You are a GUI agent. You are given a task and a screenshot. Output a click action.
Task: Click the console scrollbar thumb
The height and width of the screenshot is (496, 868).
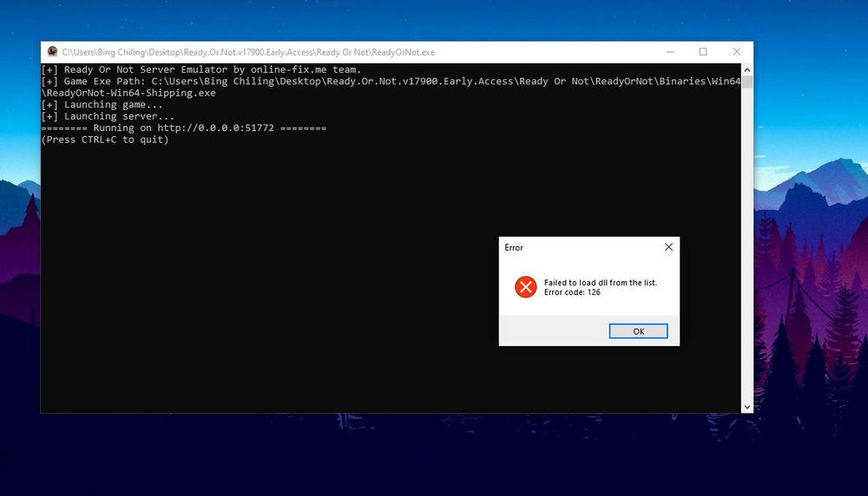point(747,82)
